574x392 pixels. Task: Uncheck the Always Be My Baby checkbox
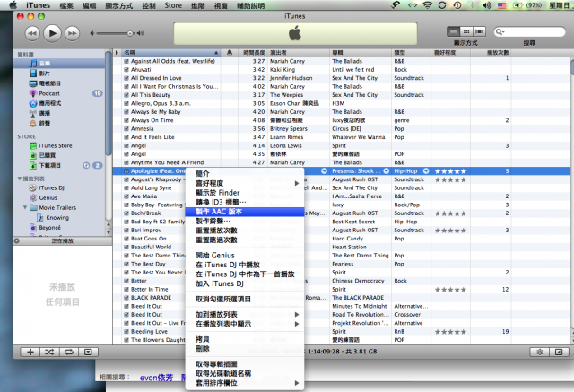pyautogui.click(x=126, y=112)
